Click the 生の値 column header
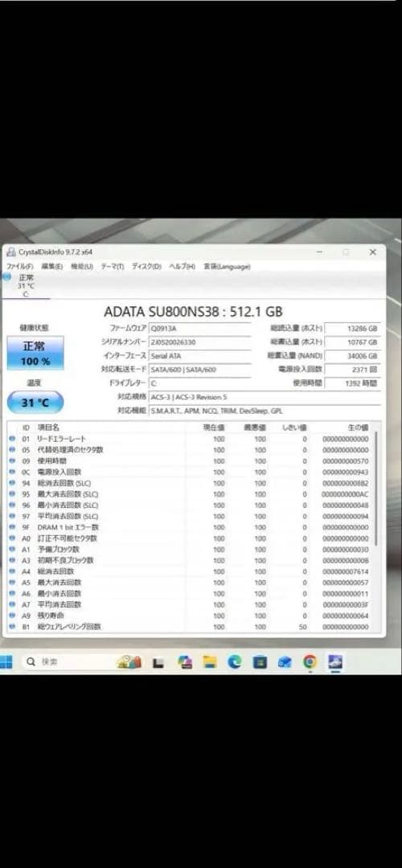Image resolution: width=402 pixels, height=868 pixels. 357,428
